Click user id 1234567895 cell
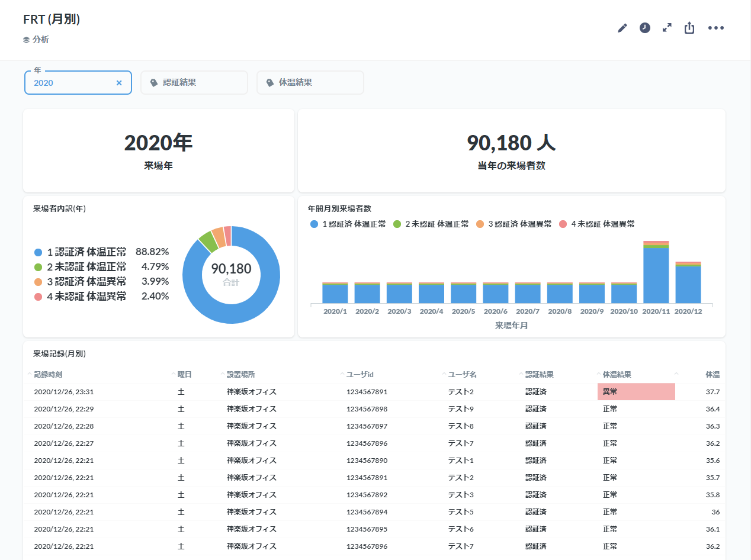Viewport: 751px width, 560px height. click(x=367, y=529)
